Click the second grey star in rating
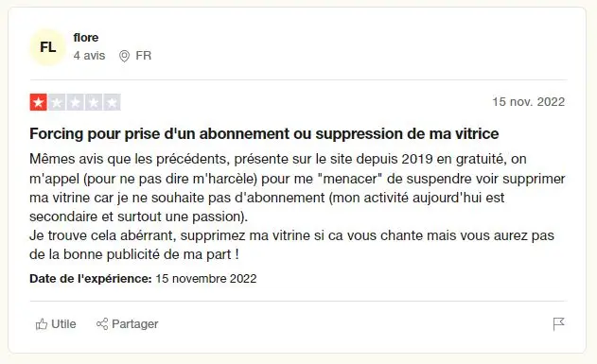Image resolution: width=597 pixels, height=364 pixels. click(x=57, y=102)
